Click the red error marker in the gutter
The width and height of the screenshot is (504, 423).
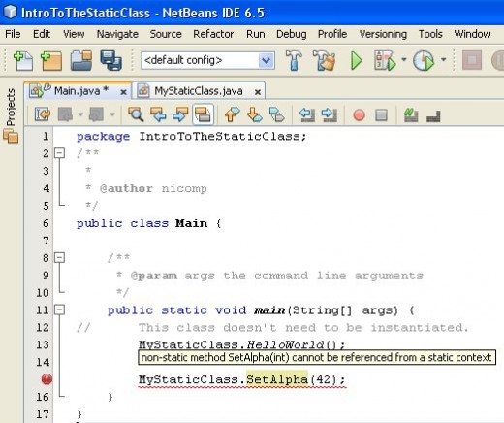point(47,379)
